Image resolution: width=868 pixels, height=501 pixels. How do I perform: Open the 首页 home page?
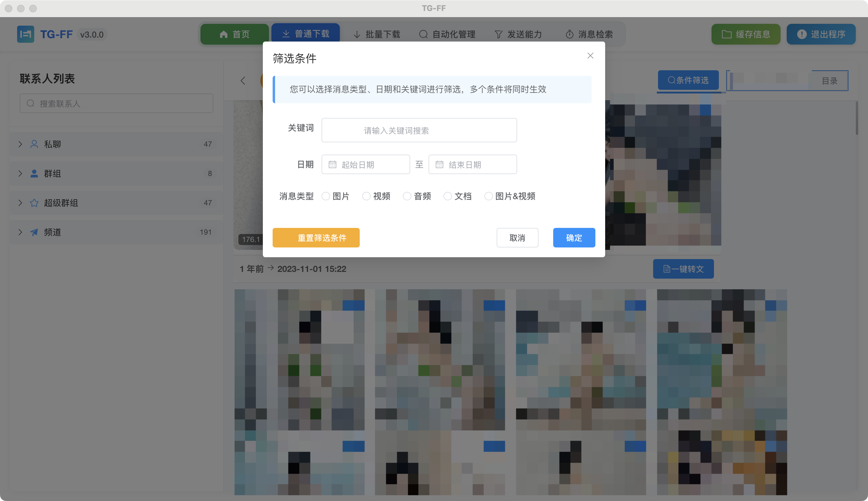234,34
